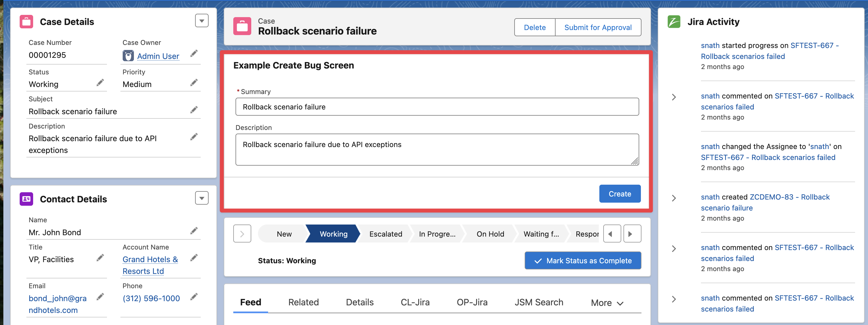Click the Jira Activity panel icon

[674, 22]
